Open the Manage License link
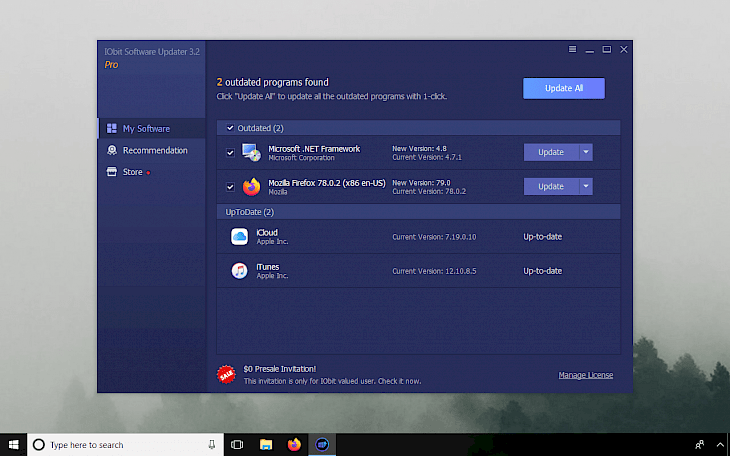 (586, 375)
